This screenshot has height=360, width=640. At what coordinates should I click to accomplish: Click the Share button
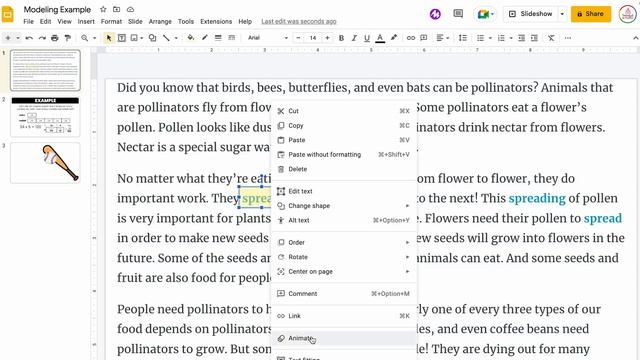[591, 14]
